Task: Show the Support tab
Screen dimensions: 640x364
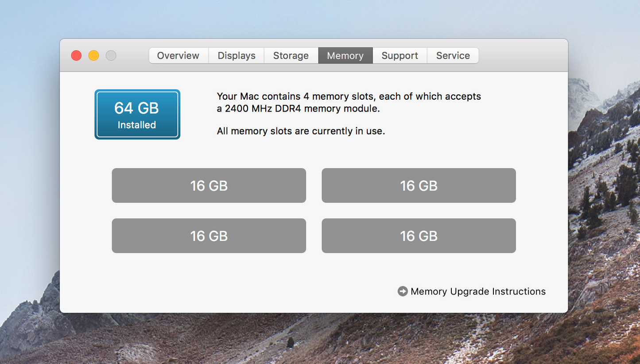Action: pyautogui.click(x=400, y=56)
